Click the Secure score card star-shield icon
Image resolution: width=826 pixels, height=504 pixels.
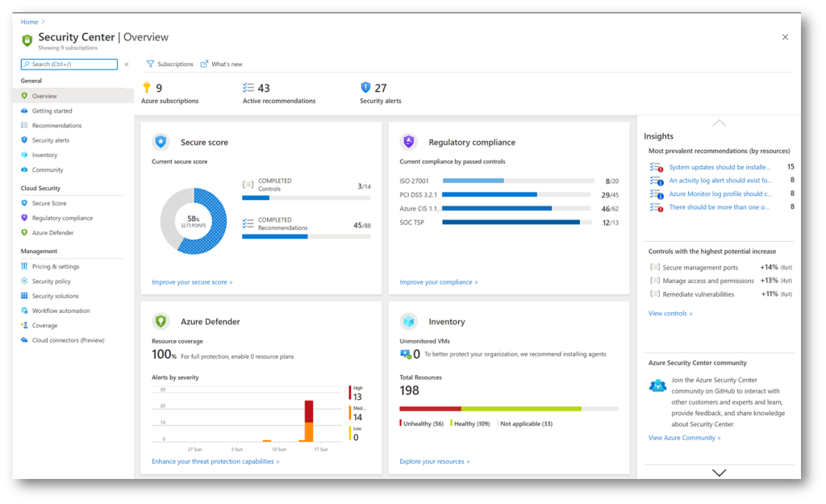161,142
